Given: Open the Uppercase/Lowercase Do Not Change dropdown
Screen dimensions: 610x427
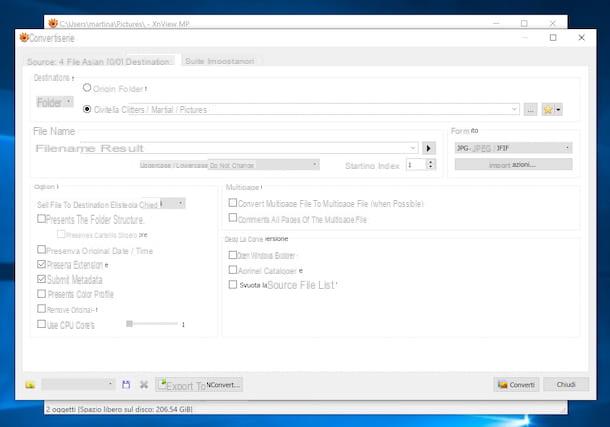Looking at the screenshot, I should tap(263, 165).
